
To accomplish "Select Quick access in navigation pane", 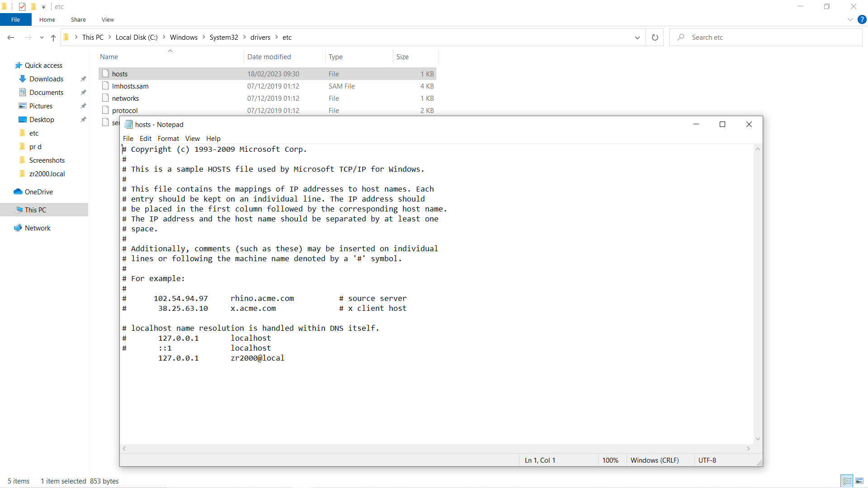I will pyautogui.click(x=43, y=66).
